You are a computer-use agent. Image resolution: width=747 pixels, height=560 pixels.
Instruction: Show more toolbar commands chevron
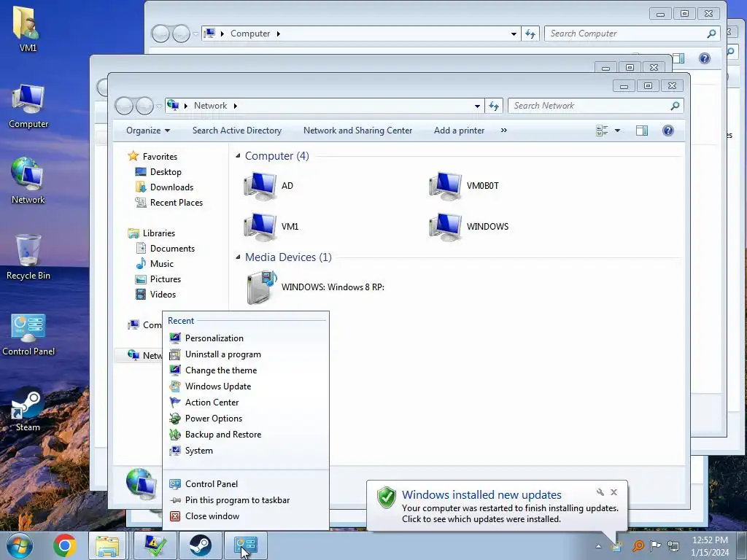(504, 131)
